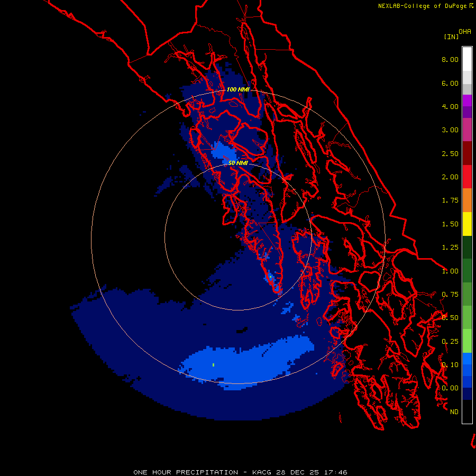
Task: Click the bright red legend swatch
Action: tap(467, 177)
